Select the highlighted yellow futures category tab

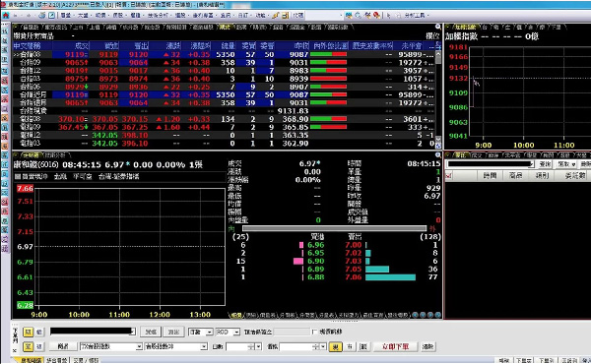click(225, 28)
